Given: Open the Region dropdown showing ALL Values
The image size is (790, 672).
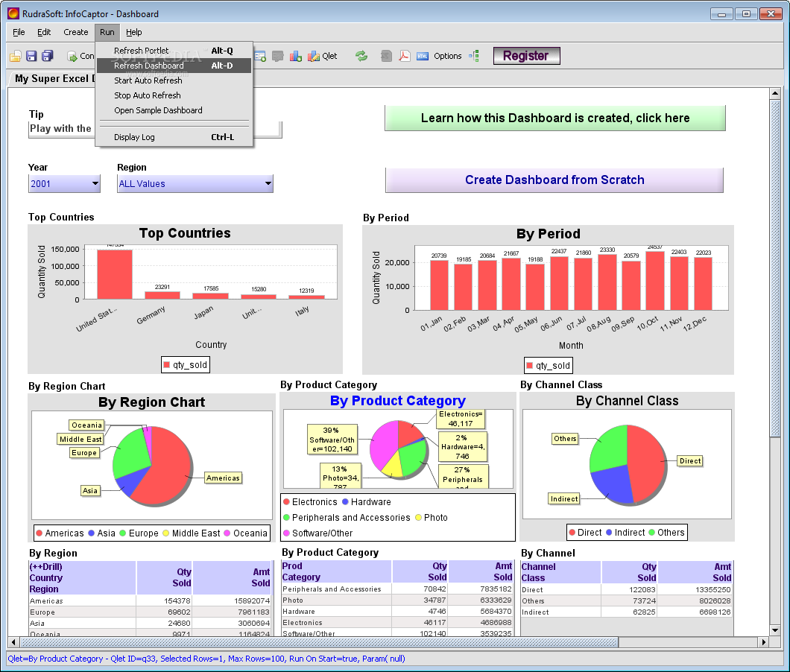Looking at the screenshot, I should 195,184.
